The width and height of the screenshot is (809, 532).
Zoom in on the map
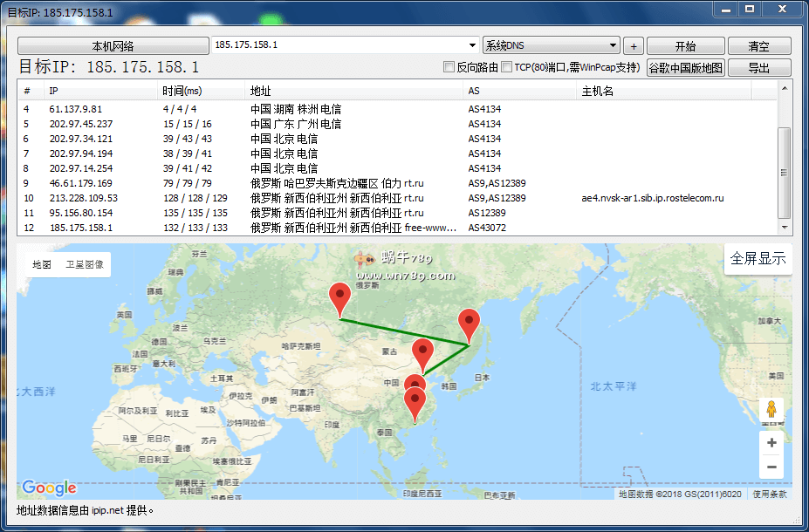[771, 443]
